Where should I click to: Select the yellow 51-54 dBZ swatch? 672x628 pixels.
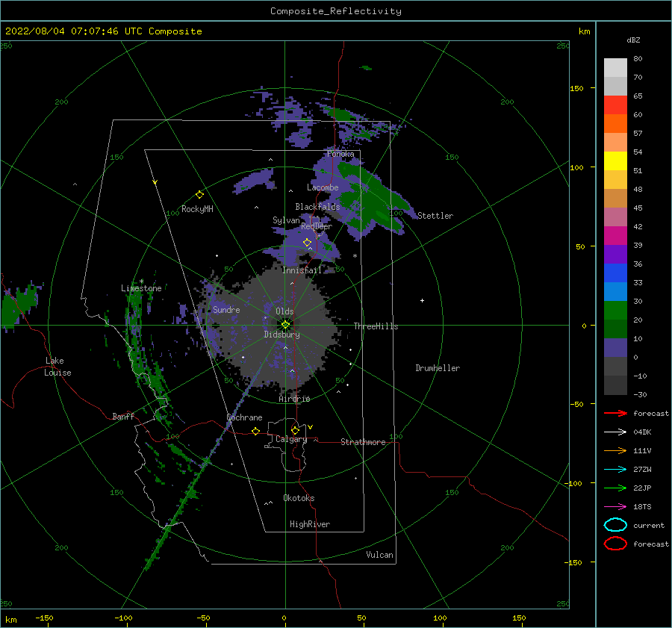(615, 161)
